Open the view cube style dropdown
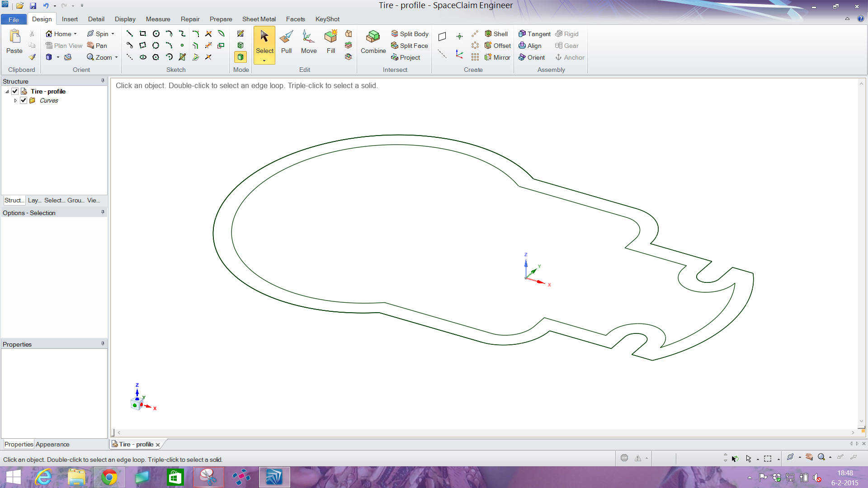This screenshot has width=868, height=488. click(58, 57)
